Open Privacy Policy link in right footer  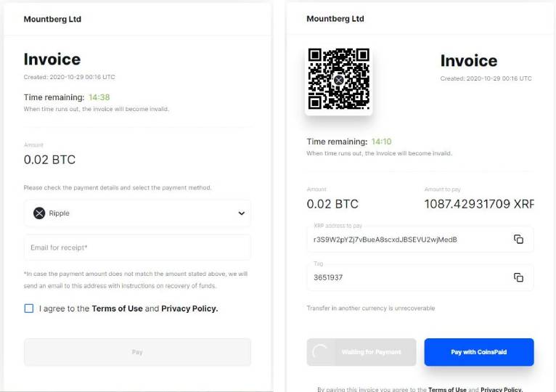(502, 389)
